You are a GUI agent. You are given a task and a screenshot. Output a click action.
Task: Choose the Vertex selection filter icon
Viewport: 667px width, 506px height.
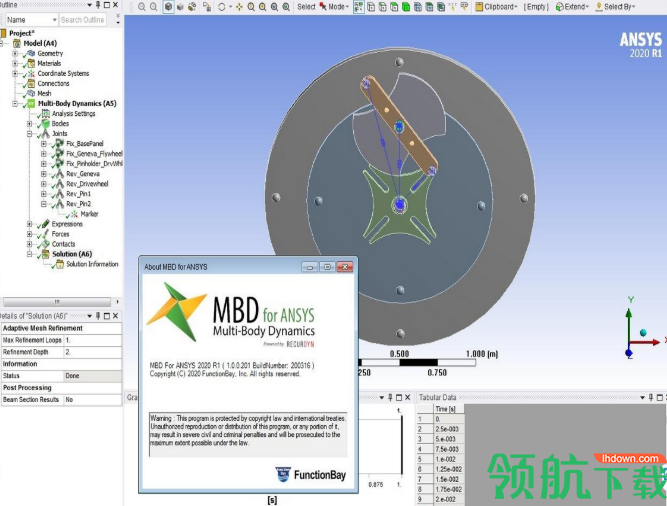coord(371,7)
